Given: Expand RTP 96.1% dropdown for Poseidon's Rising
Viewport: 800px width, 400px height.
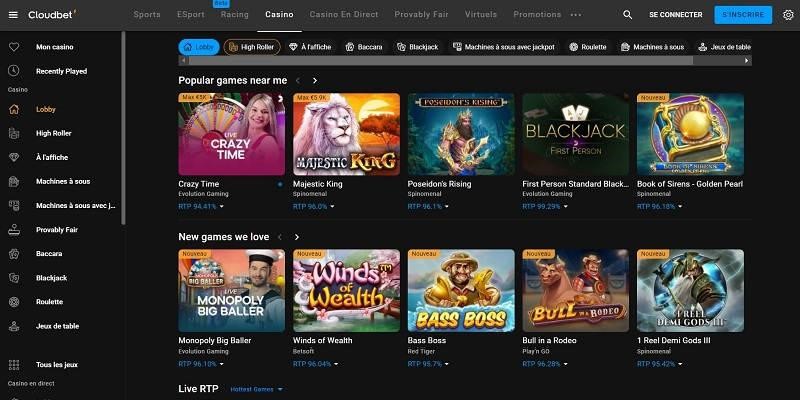Looking at the screenshot, I should click(428, 207).
